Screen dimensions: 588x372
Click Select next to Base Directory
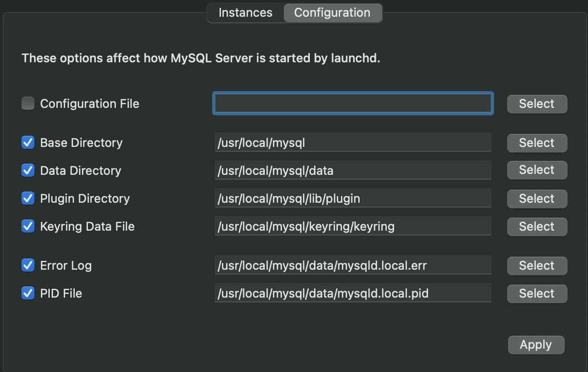click(x=537, y=143)
